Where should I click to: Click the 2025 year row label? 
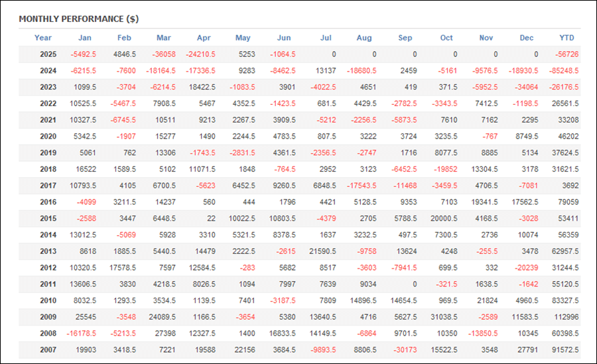coord(48,54)
